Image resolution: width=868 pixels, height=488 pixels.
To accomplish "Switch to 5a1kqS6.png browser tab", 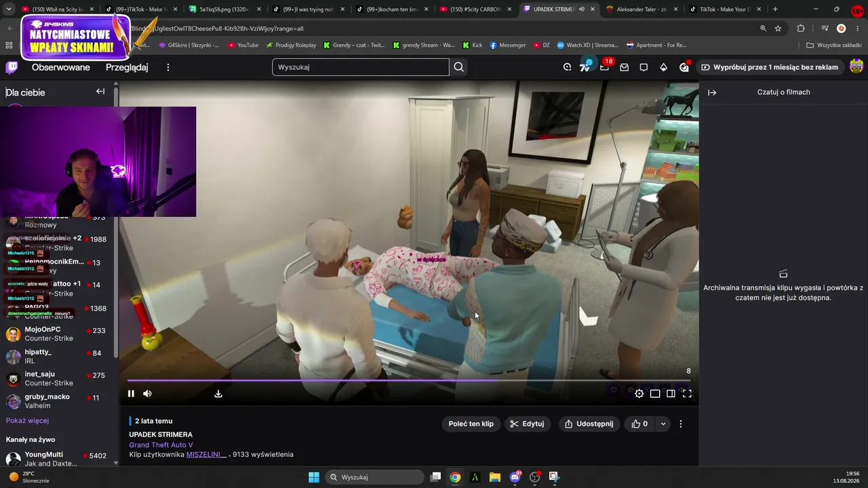I will coord(226,9).
